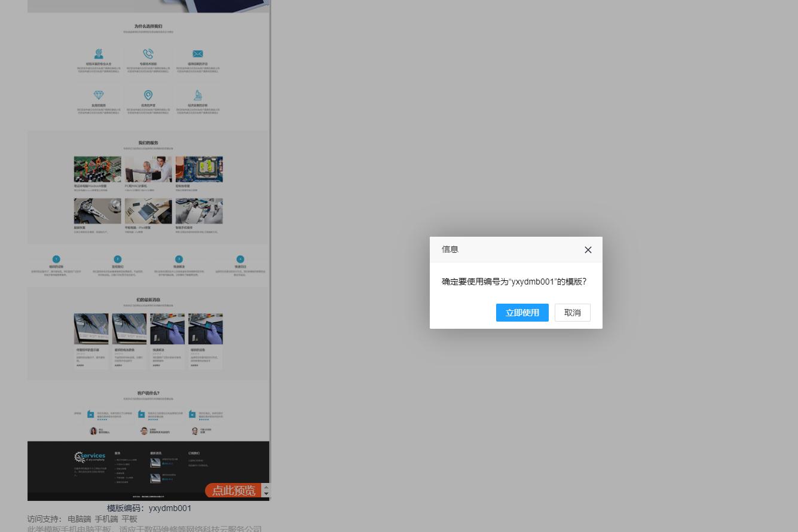This screenshot has width=798, height=532.
Task: Close the 信息 dialog with X
Action: coord(588,250)
